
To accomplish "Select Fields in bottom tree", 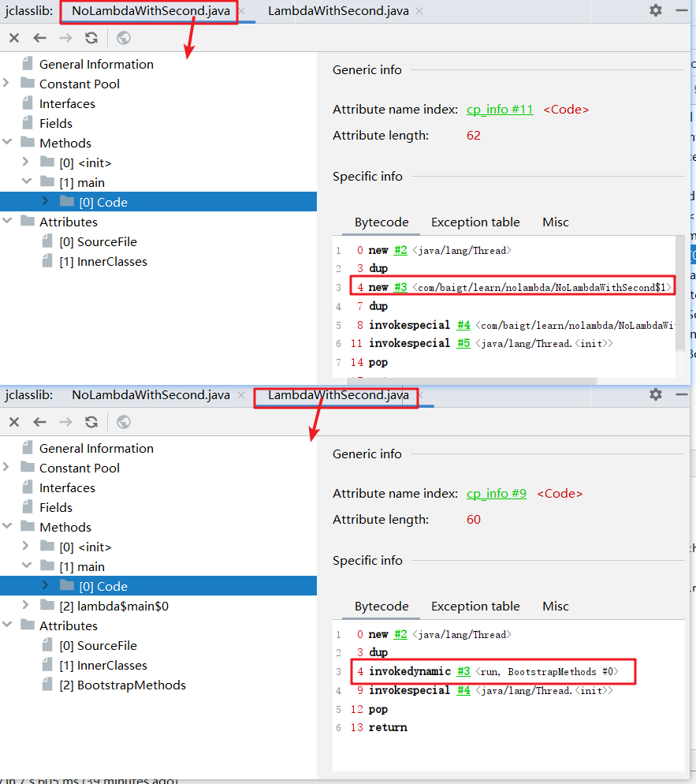I will tap(56, 507).
